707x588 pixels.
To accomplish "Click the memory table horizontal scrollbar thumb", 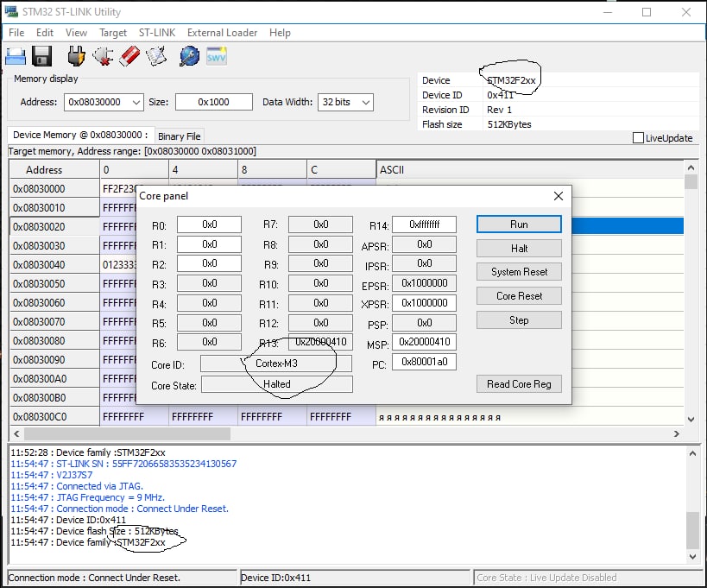I will click(x=127, y=433).
